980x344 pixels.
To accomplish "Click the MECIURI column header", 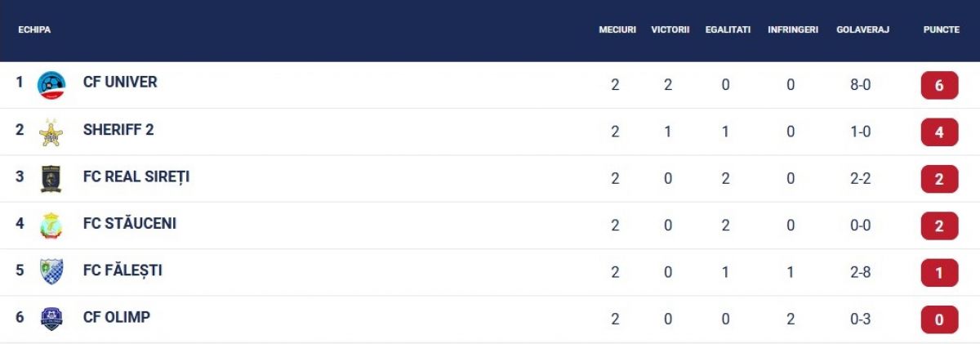I will [x=617, y=29].
